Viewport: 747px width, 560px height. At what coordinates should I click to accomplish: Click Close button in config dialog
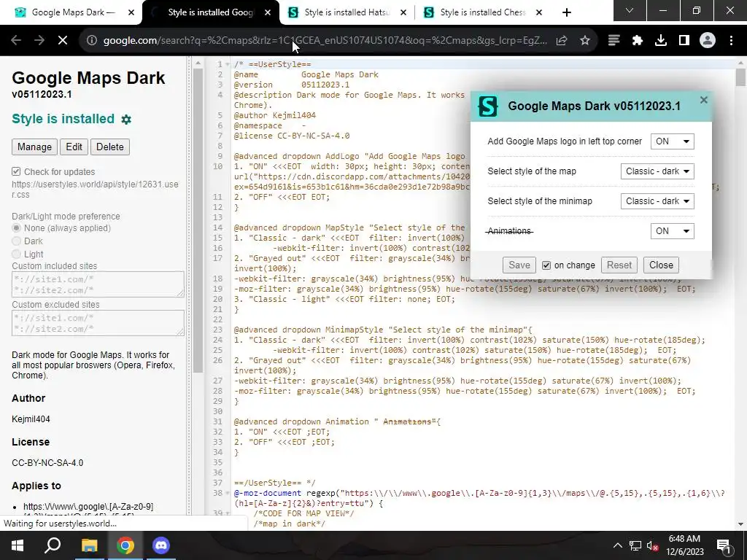coord(661,265)
